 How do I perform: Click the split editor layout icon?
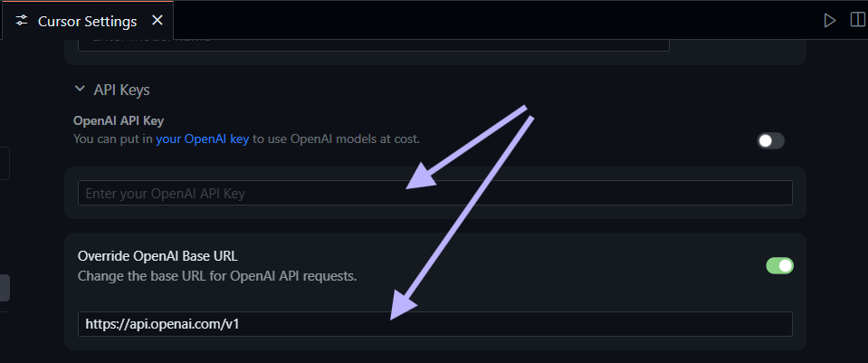coord(856,20)
